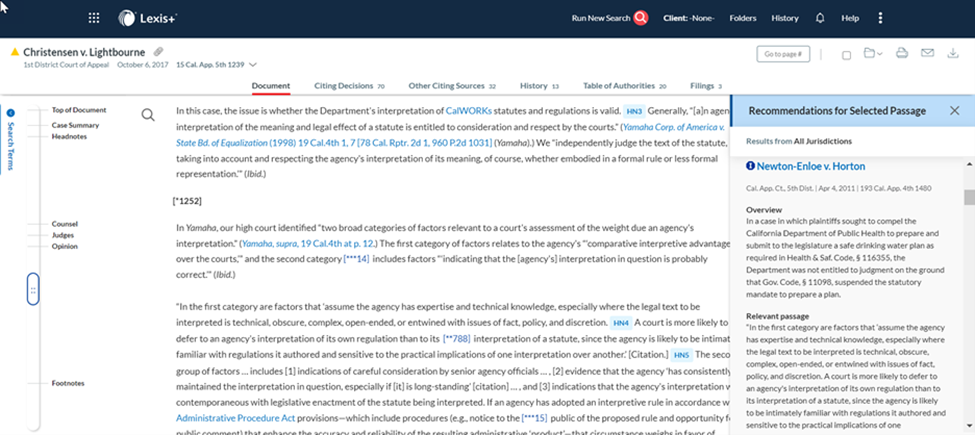Viewport: 975px width, 435px height.
Task: Open History in the top navigation bar
Action: [785, 18]
